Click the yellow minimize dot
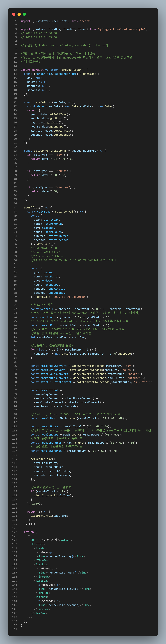This screenshot has height=644, width=166. tap(19, 14)
